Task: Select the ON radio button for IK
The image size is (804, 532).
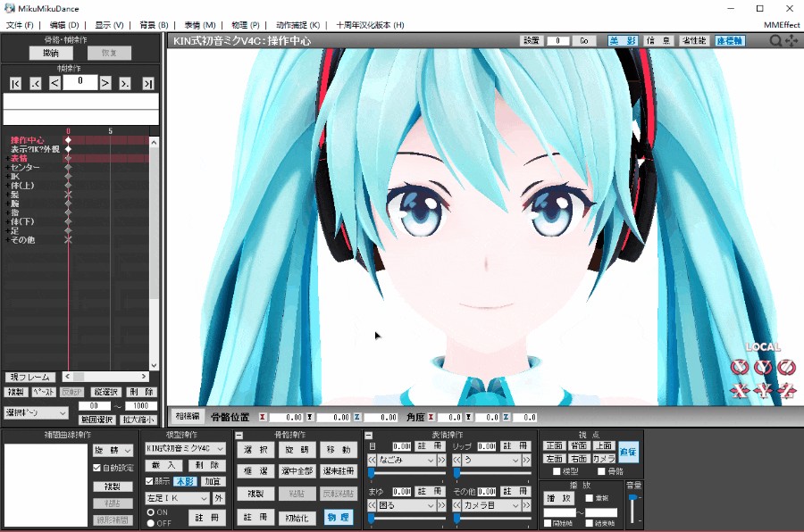Action: (151, 512)
